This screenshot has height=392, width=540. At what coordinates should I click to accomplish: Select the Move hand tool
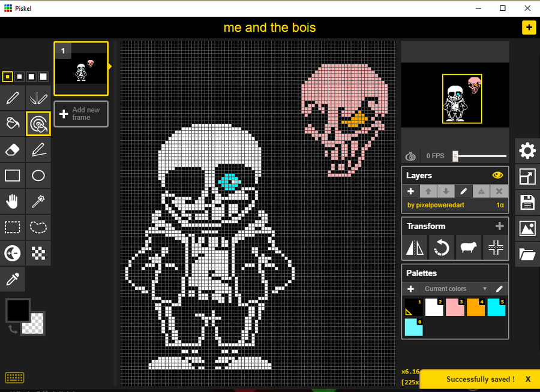coord(13,201)
